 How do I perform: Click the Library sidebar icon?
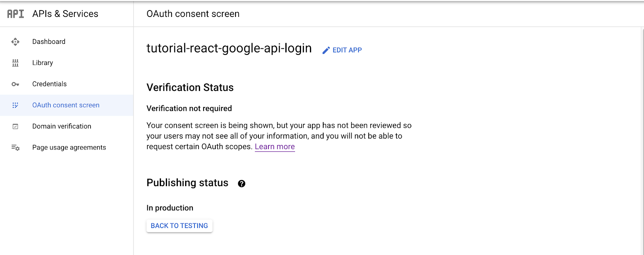tap(15, 63)
